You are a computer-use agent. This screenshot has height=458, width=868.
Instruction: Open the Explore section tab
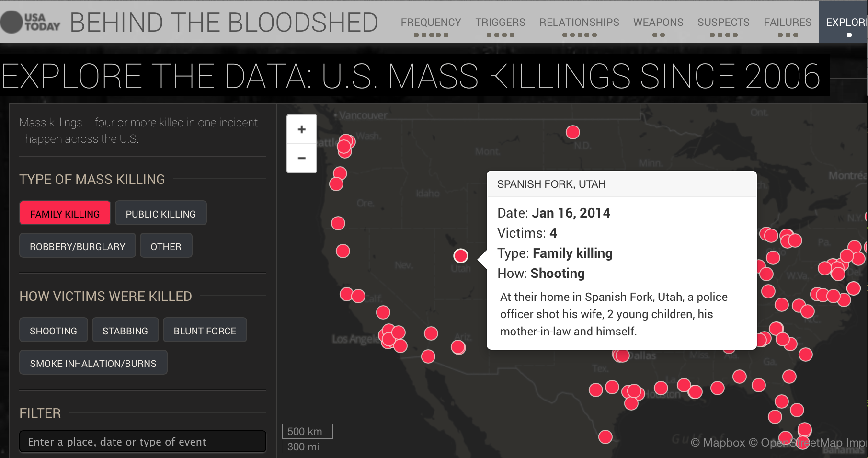click(x=844, y=23)
